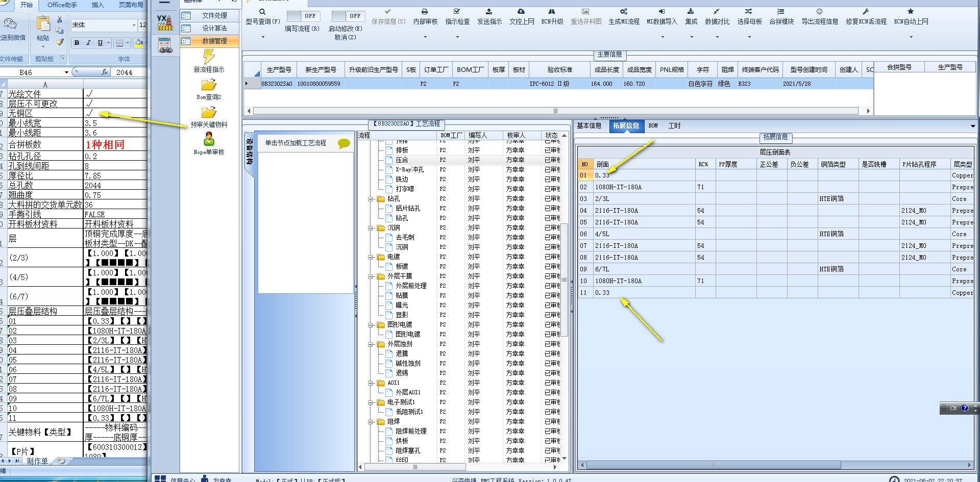The image size is (980, 482).
Task: Click the 数据对比 compare icon
Action: [717, 12]
